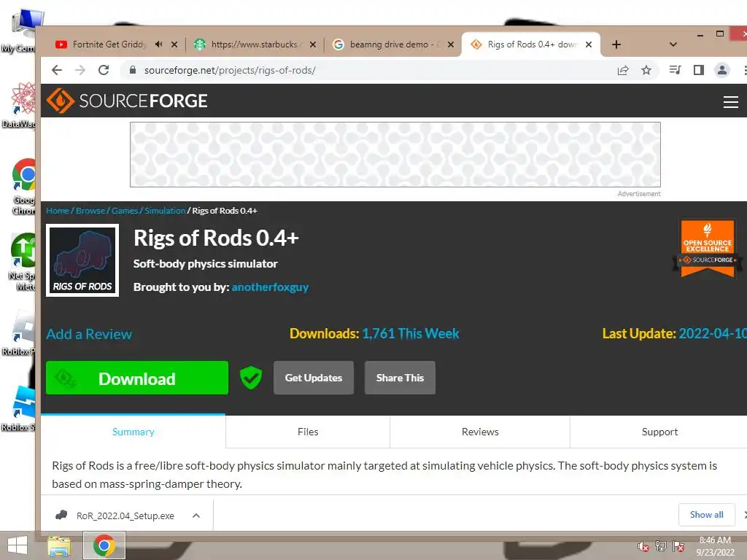This screenshot has height=560, width=747.
Task: Open the SourceForge hamburger menu
Action: pyautogui.click(x=730, y=101)
